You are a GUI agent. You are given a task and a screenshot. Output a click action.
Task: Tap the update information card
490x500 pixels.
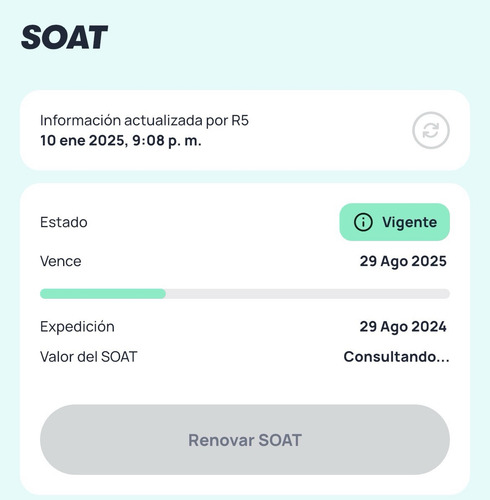[x=245, y=130]
